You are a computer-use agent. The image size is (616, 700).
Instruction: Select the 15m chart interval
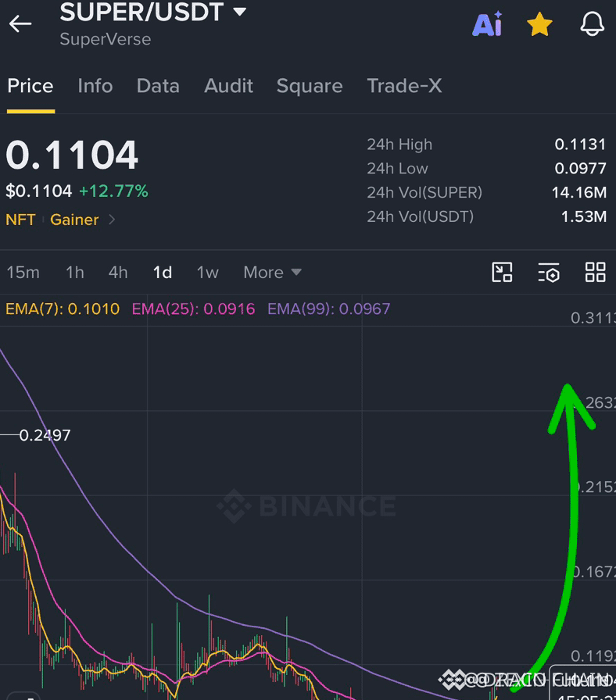[x=23, y=273]
